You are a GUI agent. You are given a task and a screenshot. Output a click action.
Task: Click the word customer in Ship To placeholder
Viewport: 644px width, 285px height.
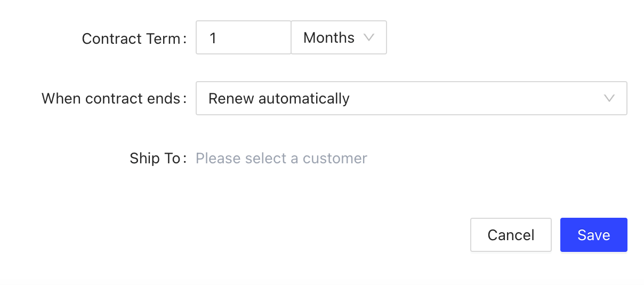[335, 159]
